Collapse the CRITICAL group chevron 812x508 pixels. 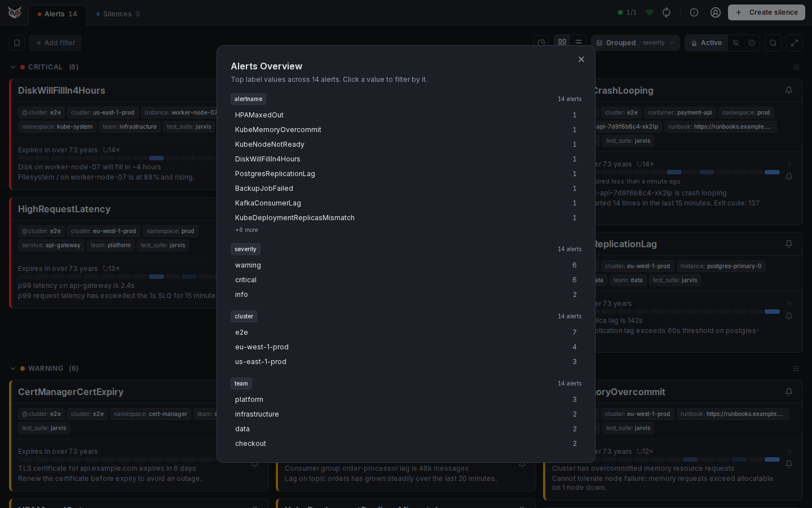[13, 67]
